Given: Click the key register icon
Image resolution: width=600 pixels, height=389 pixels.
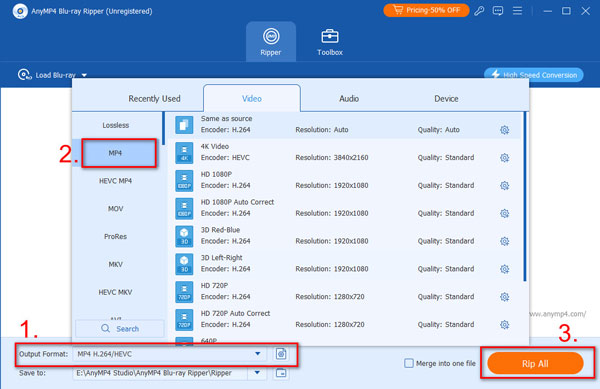Looking at the screenshot, I should [479, 11].
